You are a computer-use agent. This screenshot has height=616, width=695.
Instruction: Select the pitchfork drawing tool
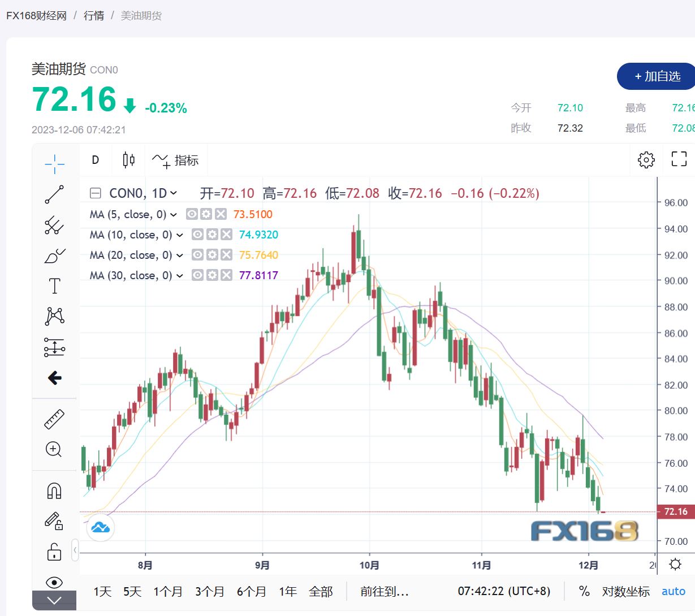(x=54, y=225)
